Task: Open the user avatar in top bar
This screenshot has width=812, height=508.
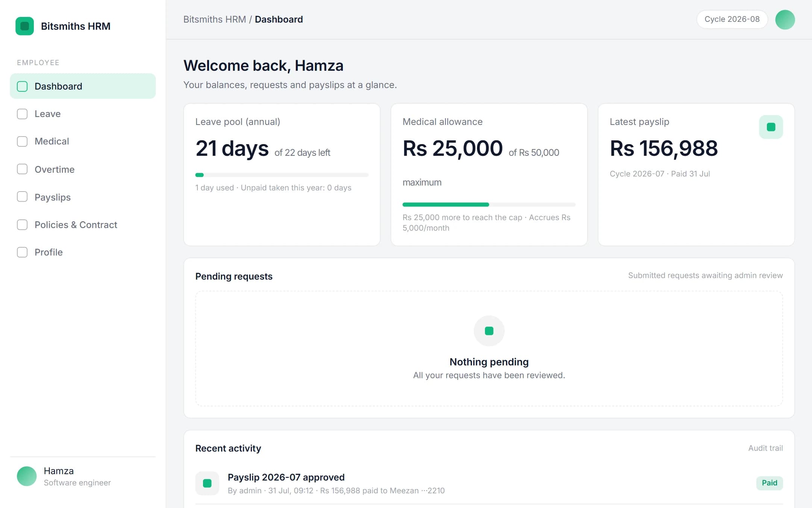Action: tap(785, 20)
